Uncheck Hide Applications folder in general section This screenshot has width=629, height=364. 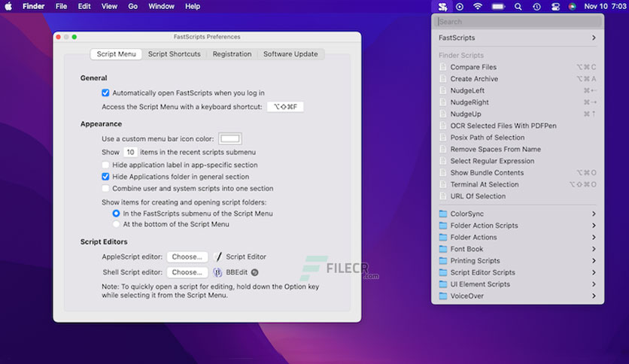[x=105, y=177]
